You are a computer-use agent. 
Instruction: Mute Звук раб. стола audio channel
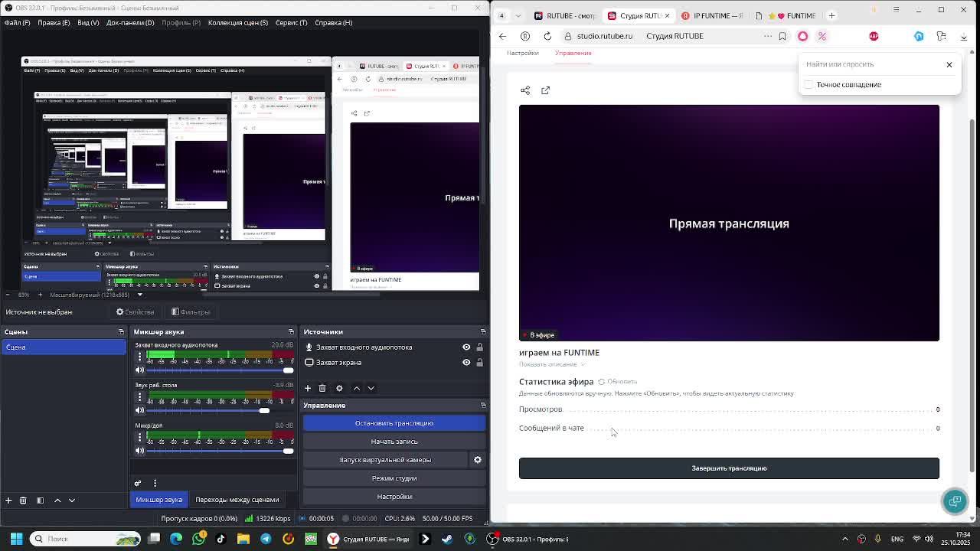click(x=139, y=411)
